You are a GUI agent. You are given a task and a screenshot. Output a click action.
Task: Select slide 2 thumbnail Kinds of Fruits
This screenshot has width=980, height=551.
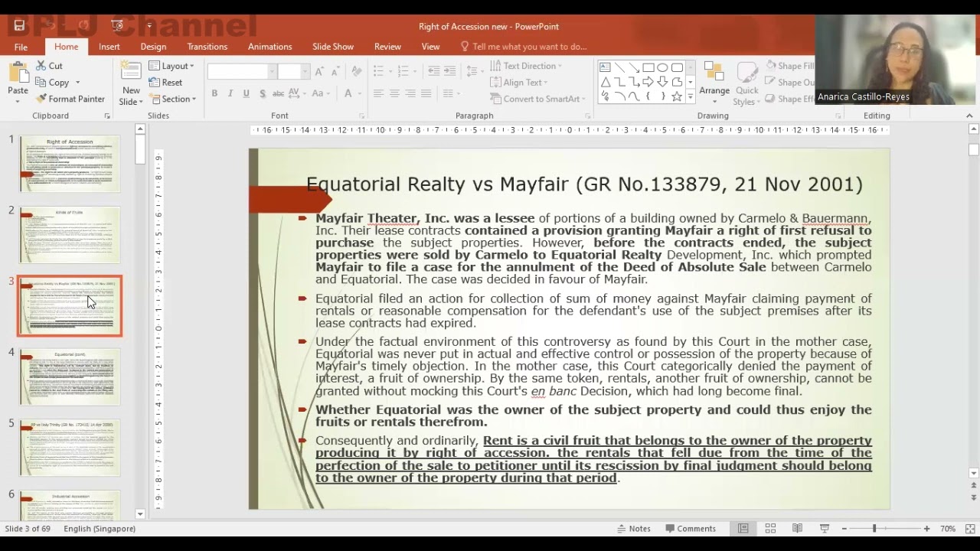click(x=70, y=235)
